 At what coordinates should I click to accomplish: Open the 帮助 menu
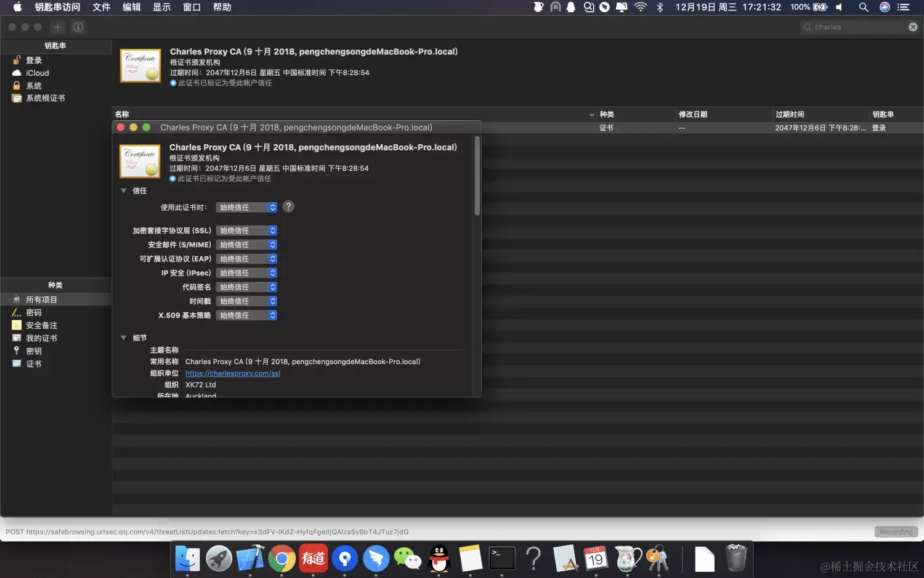coord(222,7)
